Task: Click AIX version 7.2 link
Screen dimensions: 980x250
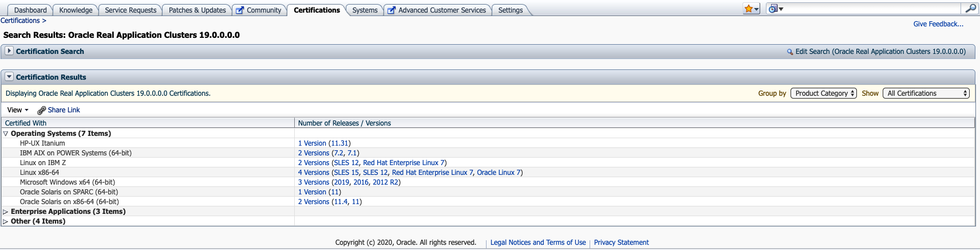Action: (339, 153)
